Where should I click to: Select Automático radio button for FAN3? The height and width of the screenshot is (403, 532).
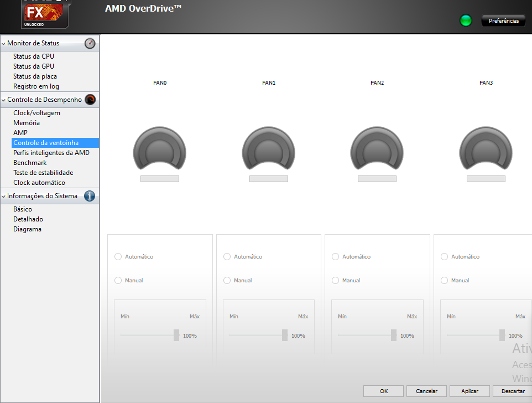(x=444, y=257)
